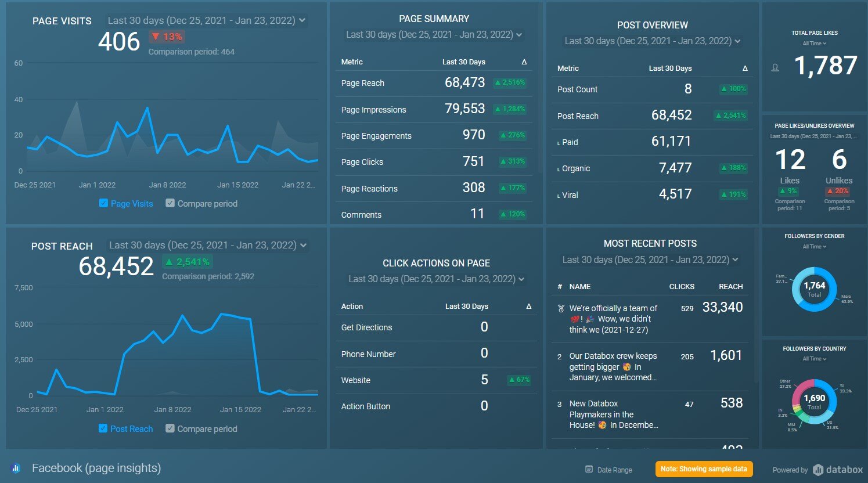Viewport: 868px width, 483px height.
Task: Click the Comparison period: 464 text
Action: point(192,52)
